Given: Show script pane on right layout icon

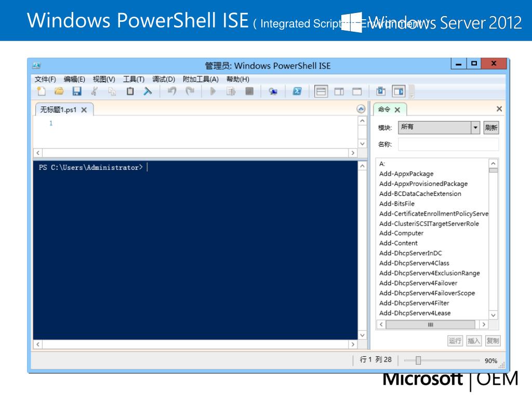Looking at the screenshot, I should pyautogui.click(x=339, y=91).
